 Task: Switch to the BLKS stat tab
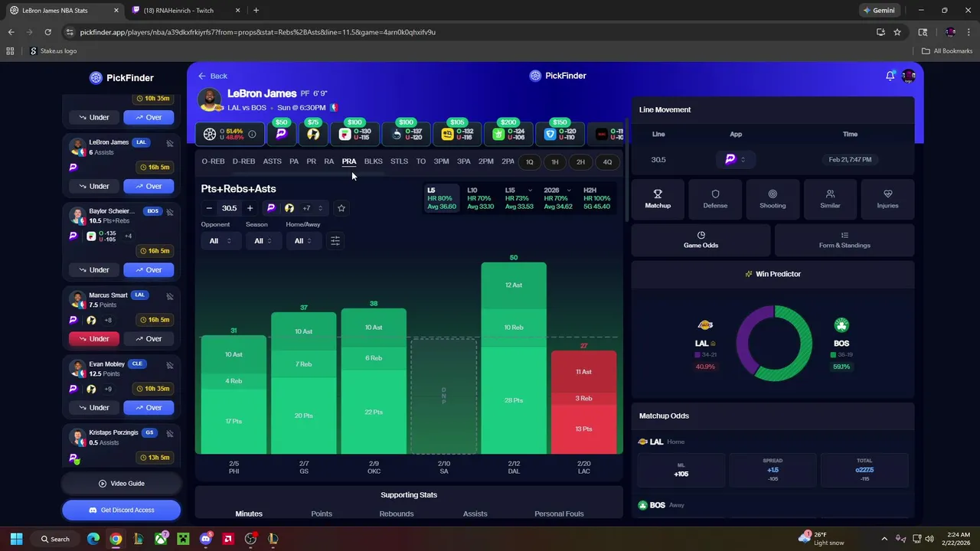pos(374,161)
